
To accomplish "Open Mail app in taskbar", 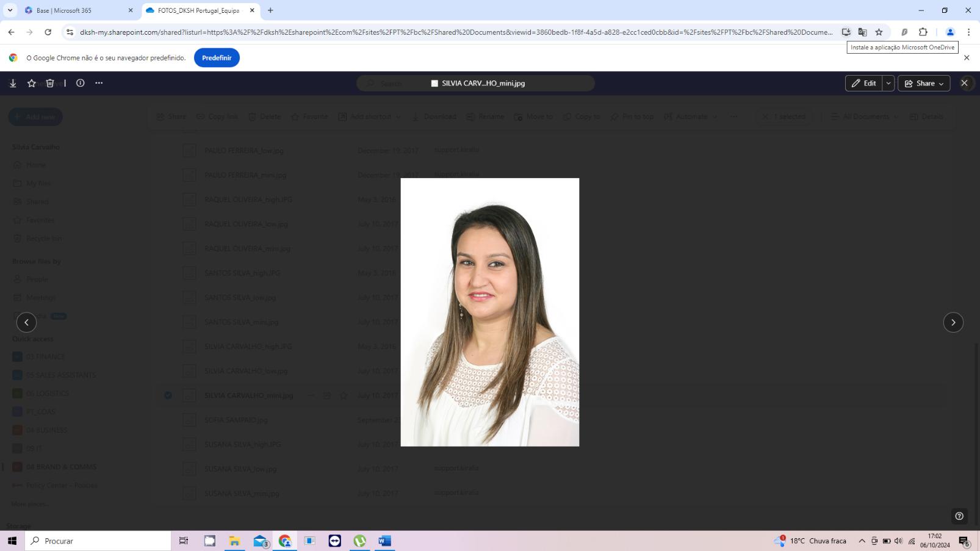I will (x=261, y=541).
